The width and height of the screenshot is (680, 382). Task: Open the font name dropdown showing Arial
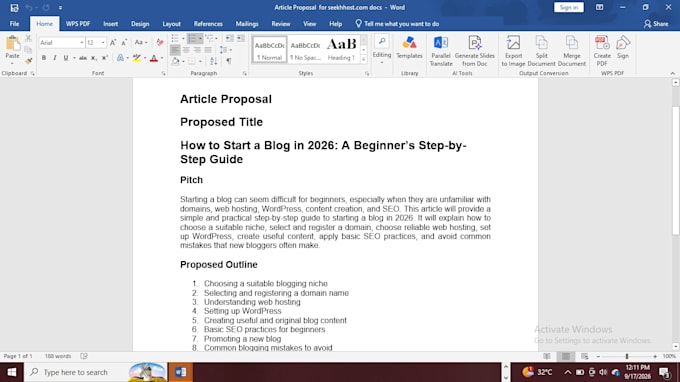[x=61, y=42]
